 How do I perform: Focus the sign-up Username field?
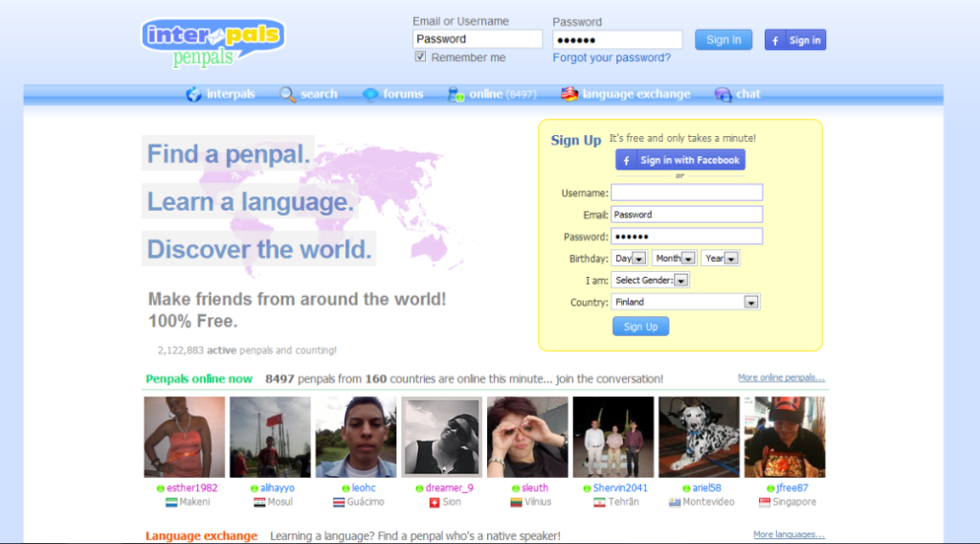tap(687, 193)
